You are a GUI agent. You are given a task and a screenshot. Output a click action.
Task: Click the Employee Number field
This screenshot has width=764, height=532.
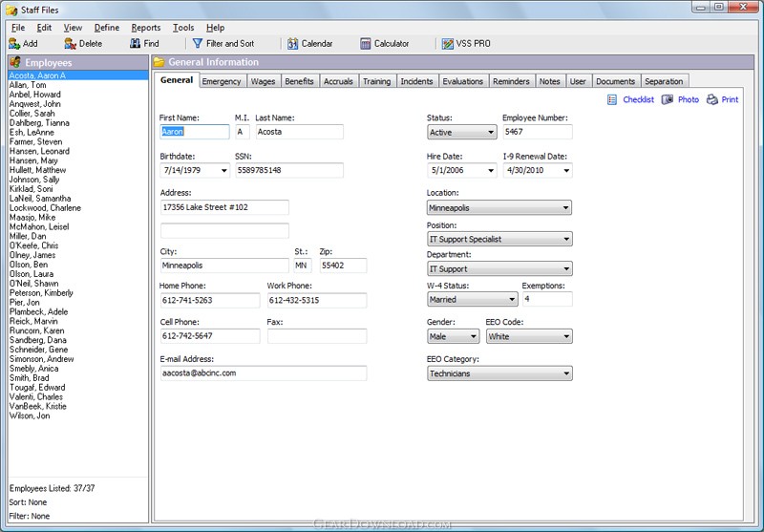tap(538, 132)
